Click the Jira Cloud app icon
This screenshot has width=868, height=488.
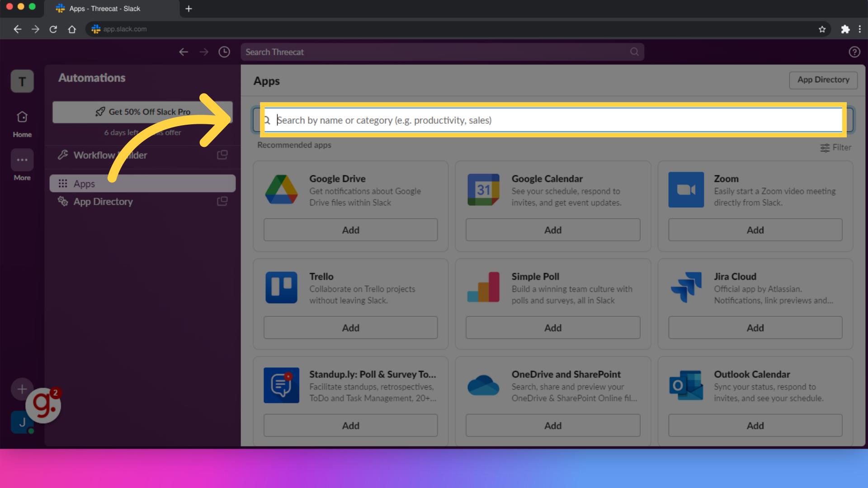pyautogui.click(x=685, y=288)
